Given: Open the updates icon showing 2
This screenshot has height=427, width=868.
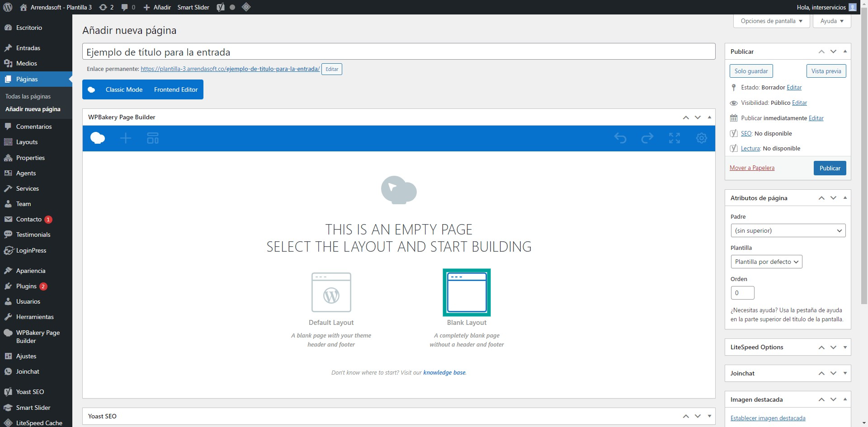Looking at the screenshot, I should tap(106, 7).
